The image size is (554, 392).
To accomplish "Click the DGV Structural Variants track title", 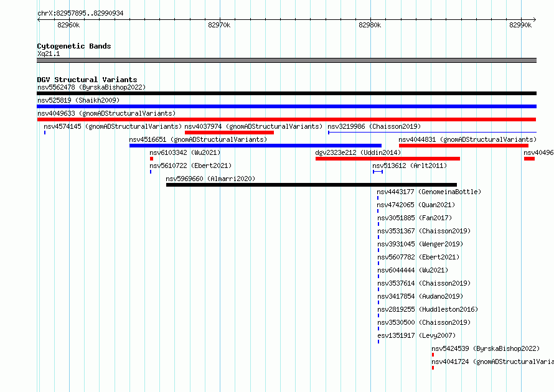I will tap(87, 80).
